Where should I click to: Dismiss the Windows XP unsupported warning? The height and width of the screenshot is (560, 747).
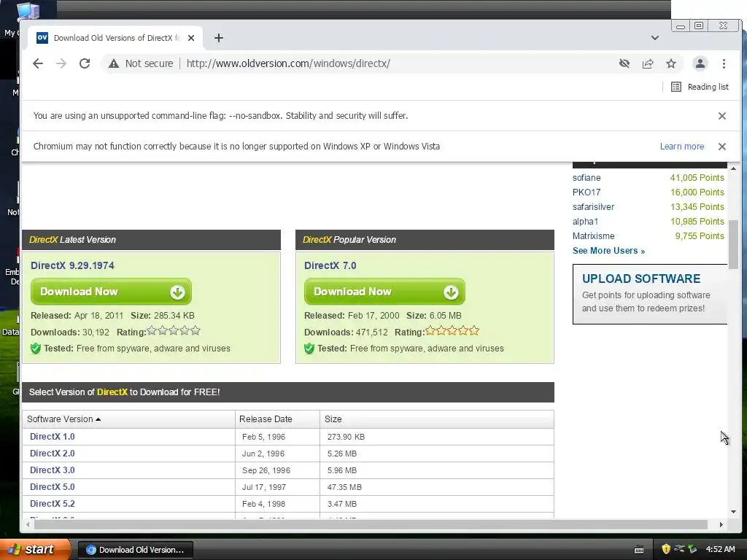(721, 147)
